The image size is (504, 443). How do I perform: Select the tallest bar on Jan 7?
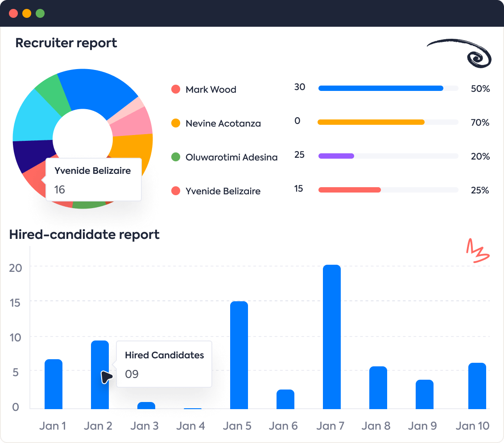pyautogui.click(x=330, y=334)
